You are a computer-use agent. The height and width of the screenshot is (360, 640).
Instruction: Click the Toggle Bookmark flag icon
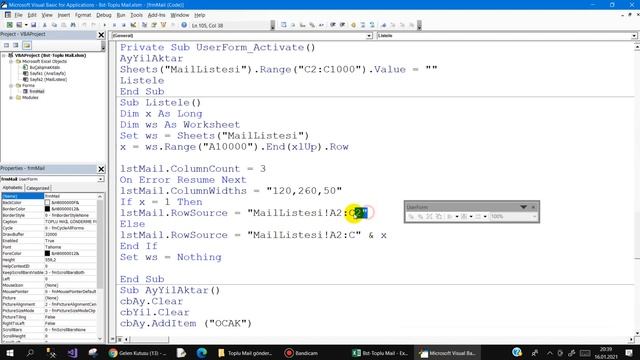tap(384, 25)
